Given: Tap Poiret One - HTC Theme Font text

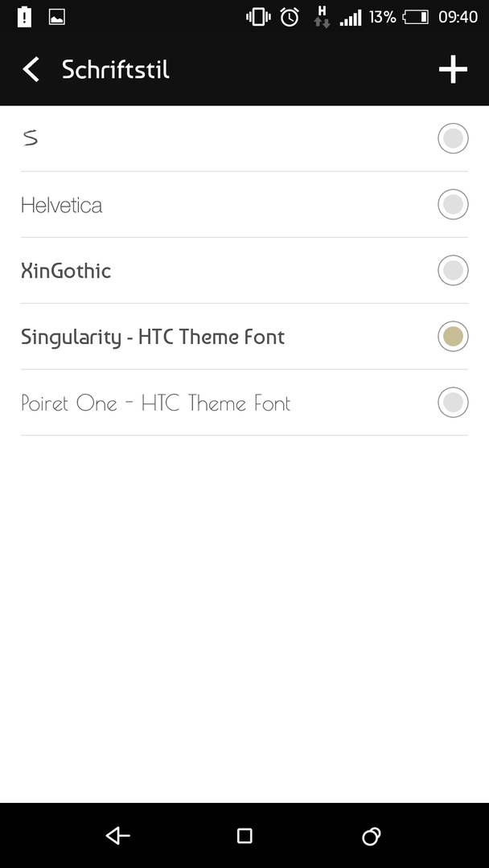Looking at the screenshot, I should pos(155,403).
